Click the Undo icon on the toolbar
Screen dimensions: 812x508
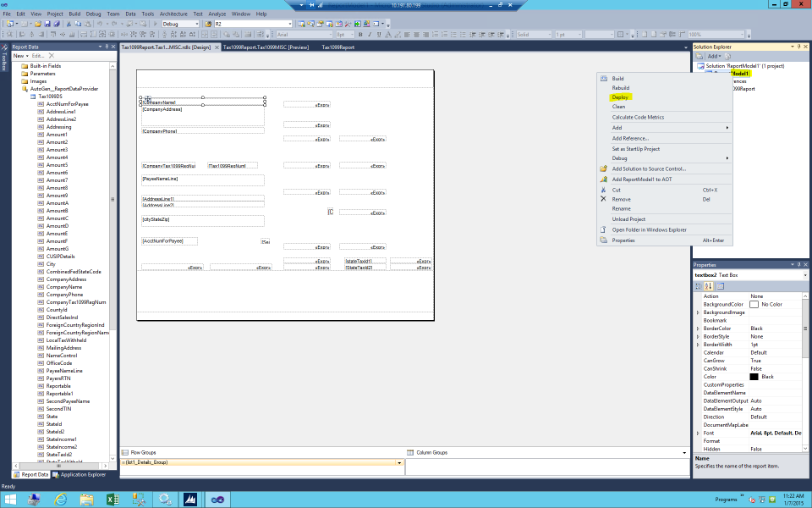pos(99,25)
